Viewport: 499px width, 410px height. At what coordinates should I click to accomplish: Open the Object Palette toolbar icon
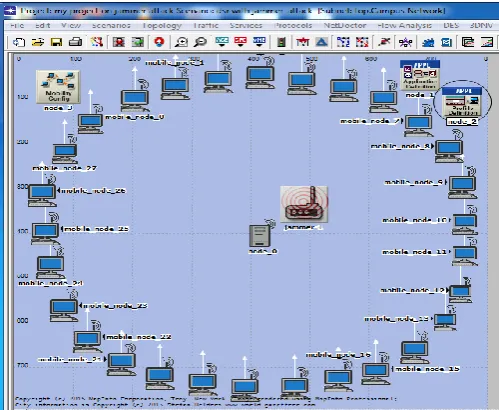pos(97,42)
